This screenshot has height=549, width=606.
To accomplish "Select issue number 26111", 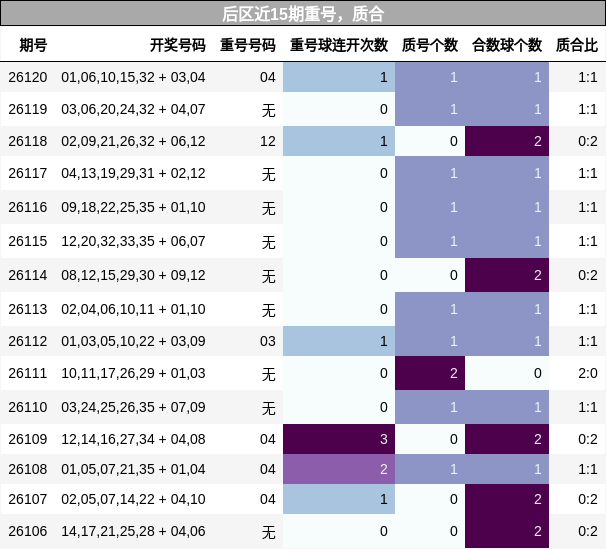I will (x=28, y=374).
